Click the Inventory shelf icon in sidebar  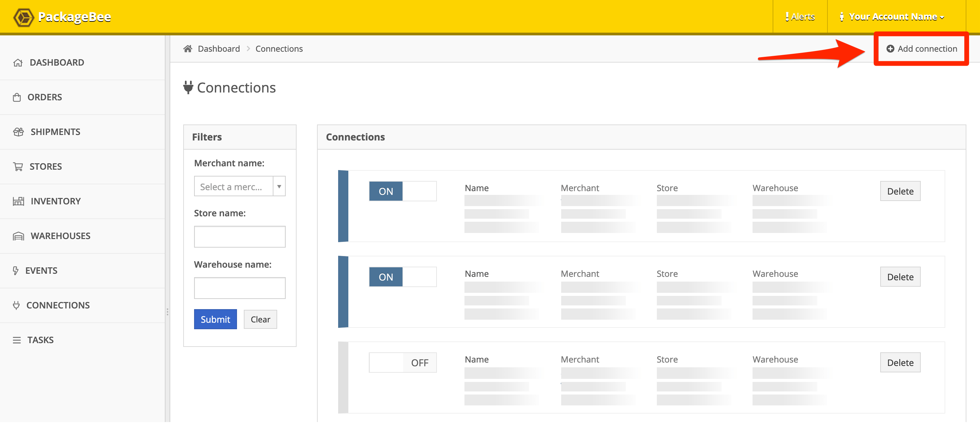(x=18, y=201)
